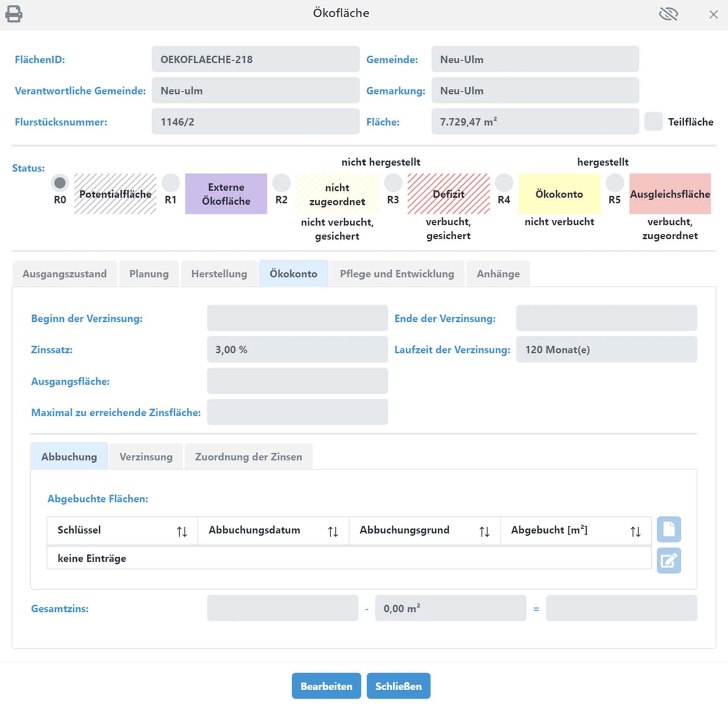The image size is (728, 708).
Task: Open the Pflege und Entwicklung tab
Action: [396, 274]
